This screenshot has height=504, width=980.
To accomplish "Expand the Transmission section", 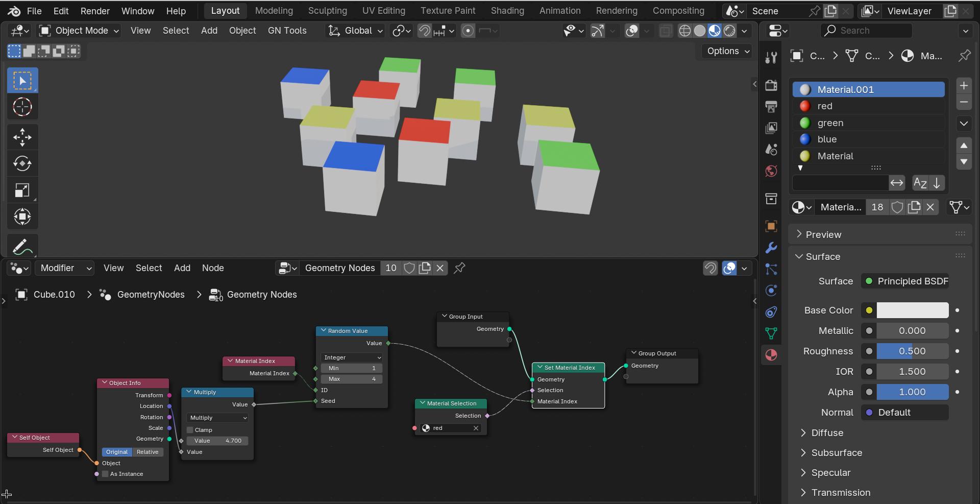I will point(841,493).
